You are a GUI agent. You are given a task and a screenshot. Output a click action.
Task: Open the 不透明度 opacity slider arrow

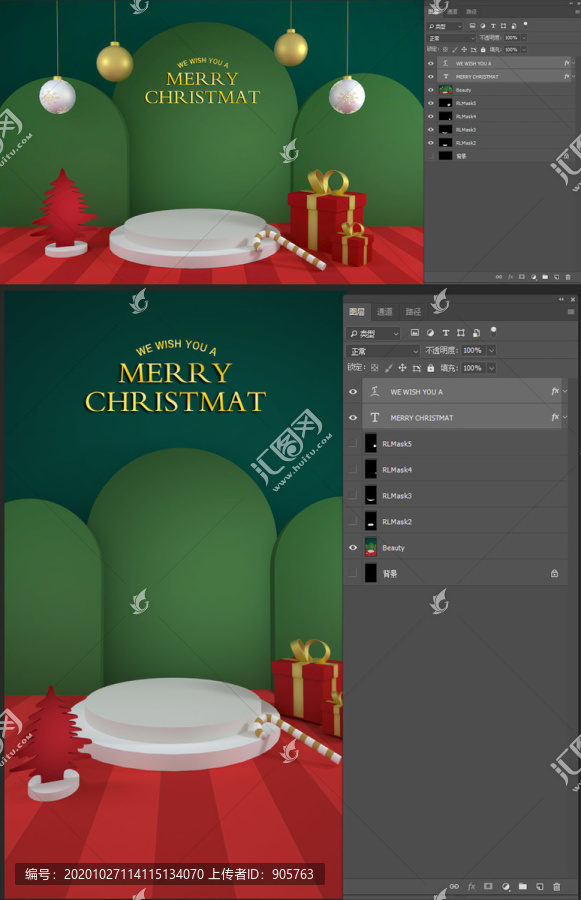coord(491,351)
